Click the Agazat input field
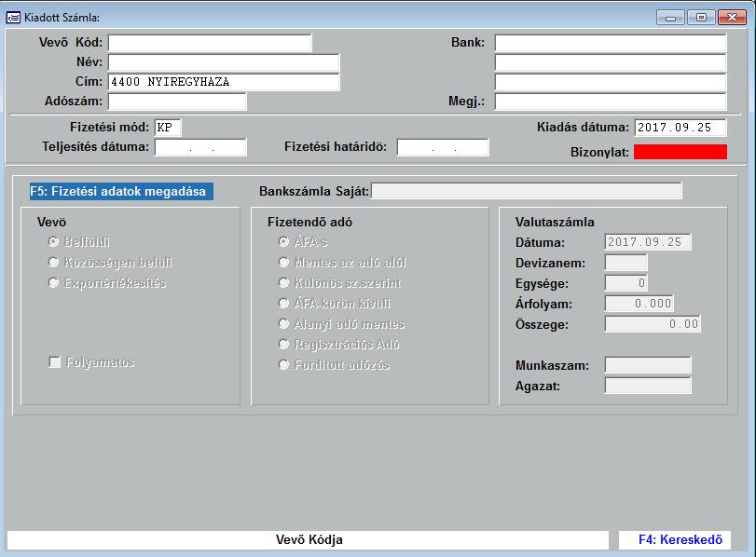The height and width of the screenshot is (557, 756). pyautogui.click(x=648, y=386)
